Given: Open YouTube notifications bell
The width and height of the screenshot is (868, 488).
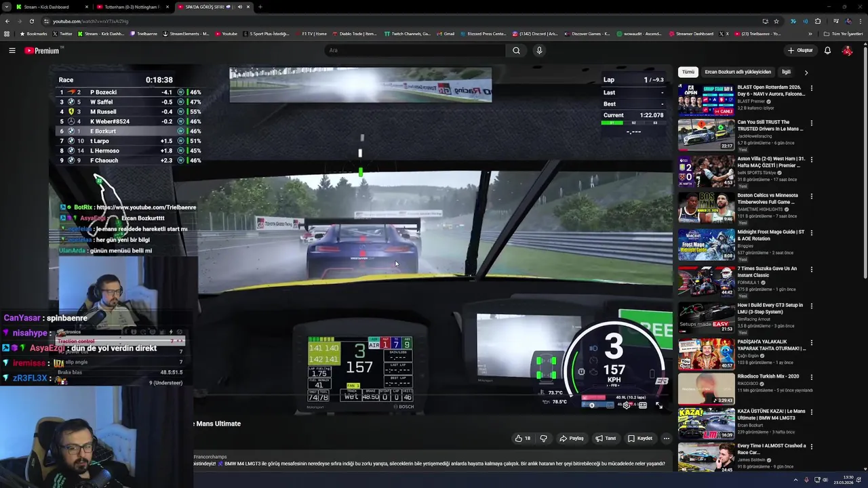Looking at the screenshot, I should [827, 50].
